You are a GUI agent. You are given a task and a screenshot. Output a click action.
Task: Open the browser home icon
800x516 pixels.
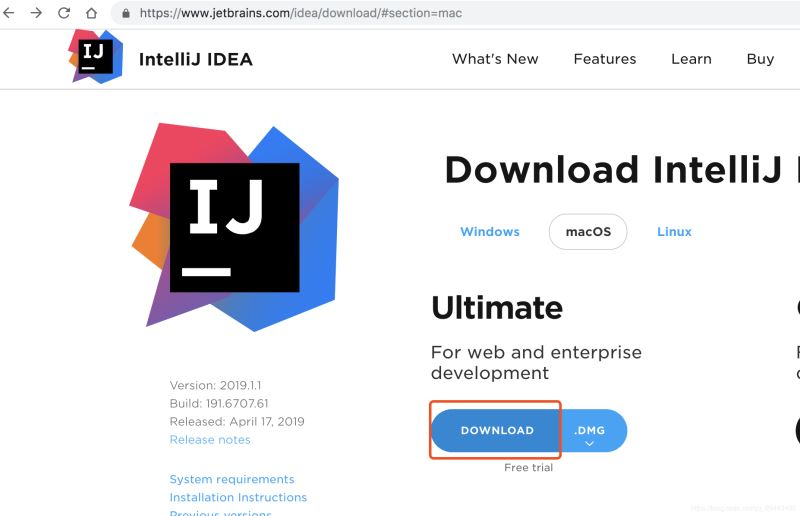tap(91, 12)
